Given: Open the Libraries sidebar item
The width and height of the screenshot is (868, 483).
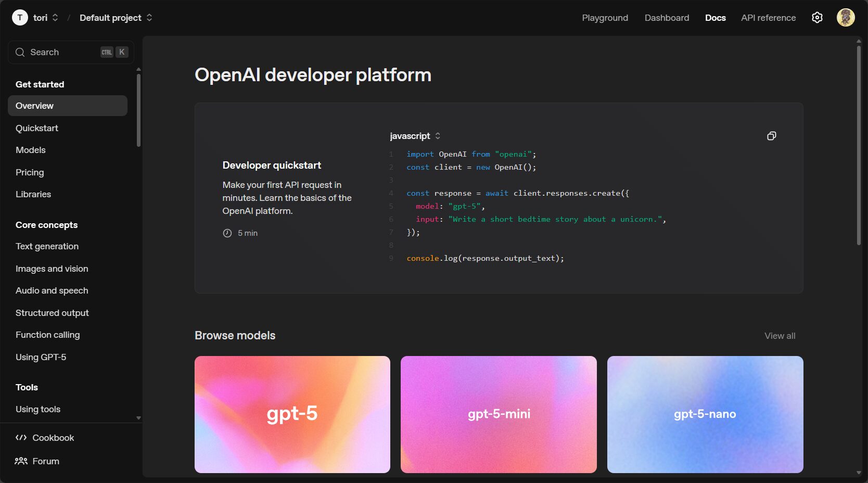Looking at the screenshot, I should [x=33, y=194].
